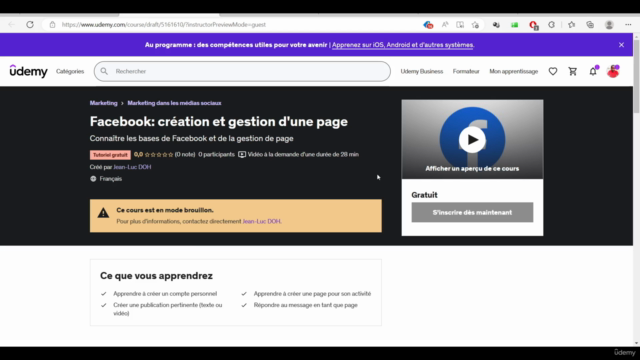The image size is (640, 360).
Task: Open the Formateur menu item
Action: coord(466,71)
